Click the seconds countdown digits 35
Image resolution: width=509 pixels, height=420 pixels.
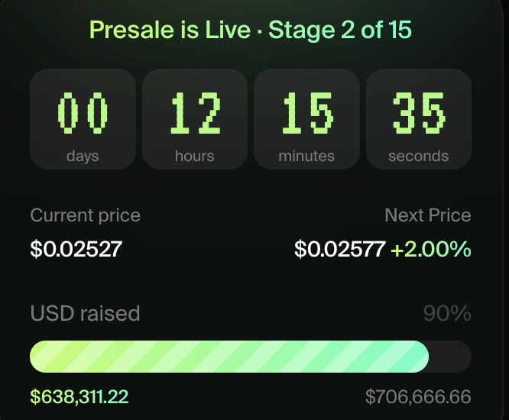pos(419,111)
